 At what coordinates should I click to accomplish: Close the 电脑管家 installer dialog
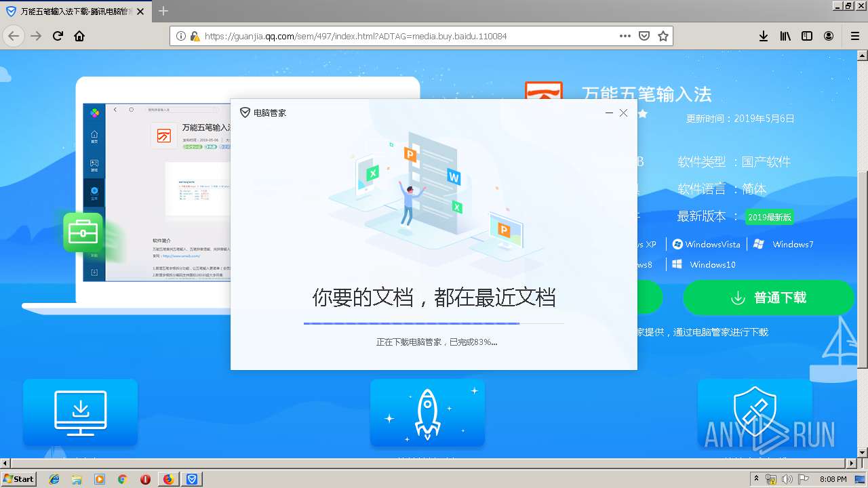(x=623, y=113)
